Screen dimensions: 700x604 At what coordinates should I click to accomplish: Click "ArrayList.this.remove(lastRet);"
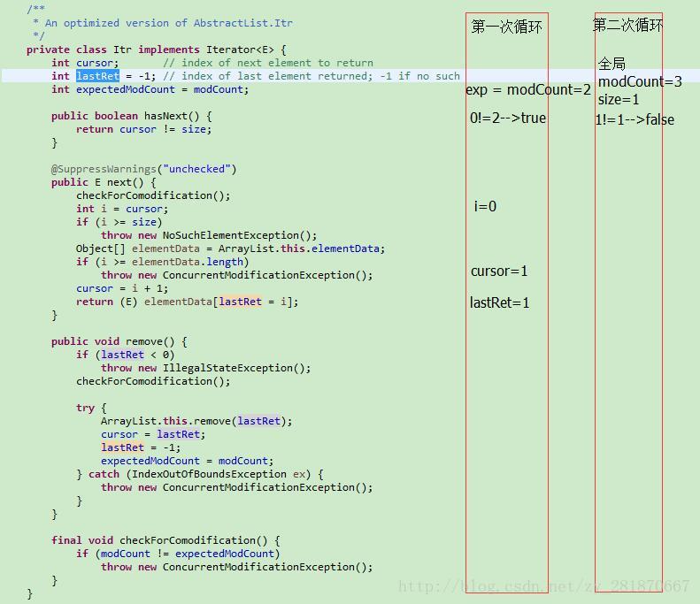(x=196, y=421)
